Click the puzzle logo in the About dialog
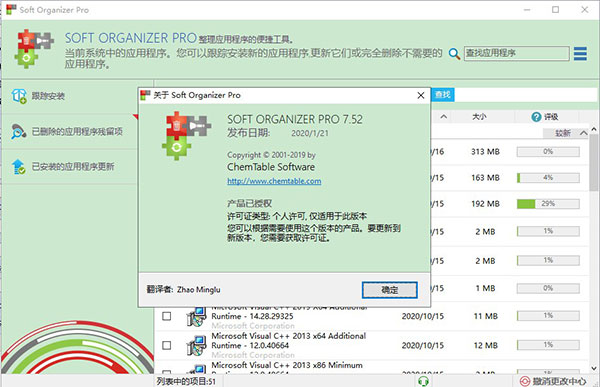Screen dimensions: 600x387 pos(186,136)
